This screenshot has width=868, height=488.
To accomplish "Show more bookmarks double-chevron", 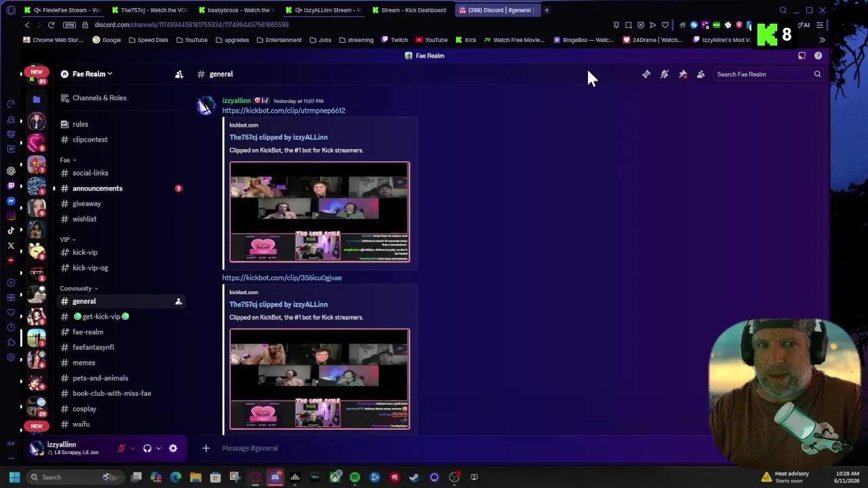I will (822, 40).
